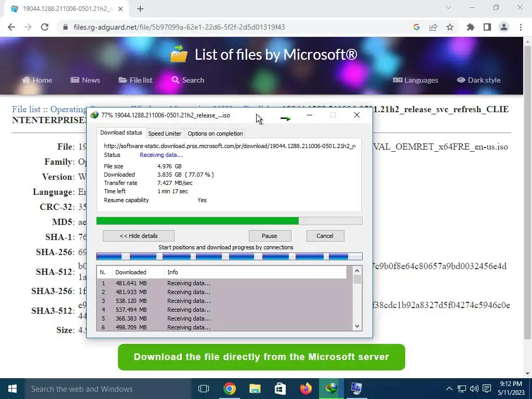
Task: Open Search in site navigation
Action: coord(188,80)
